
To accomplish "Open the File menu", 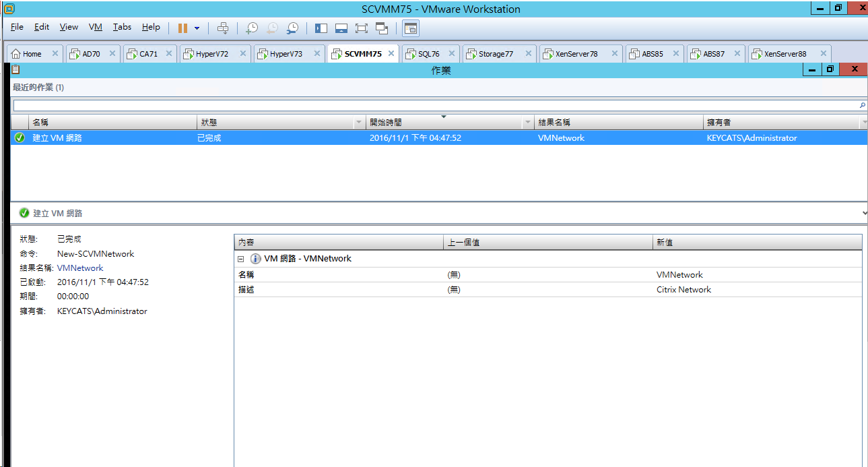I will 17,27.
